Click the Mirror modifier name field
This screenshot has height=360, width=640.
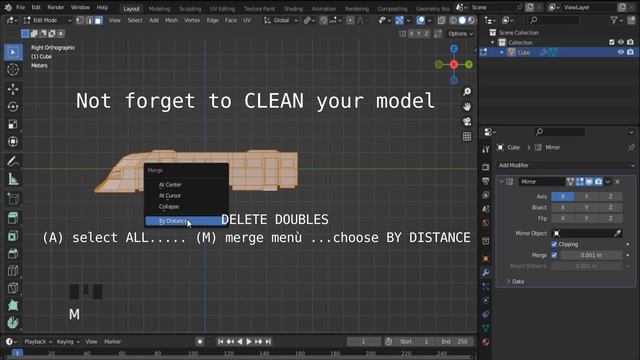[x=541, y=182]
